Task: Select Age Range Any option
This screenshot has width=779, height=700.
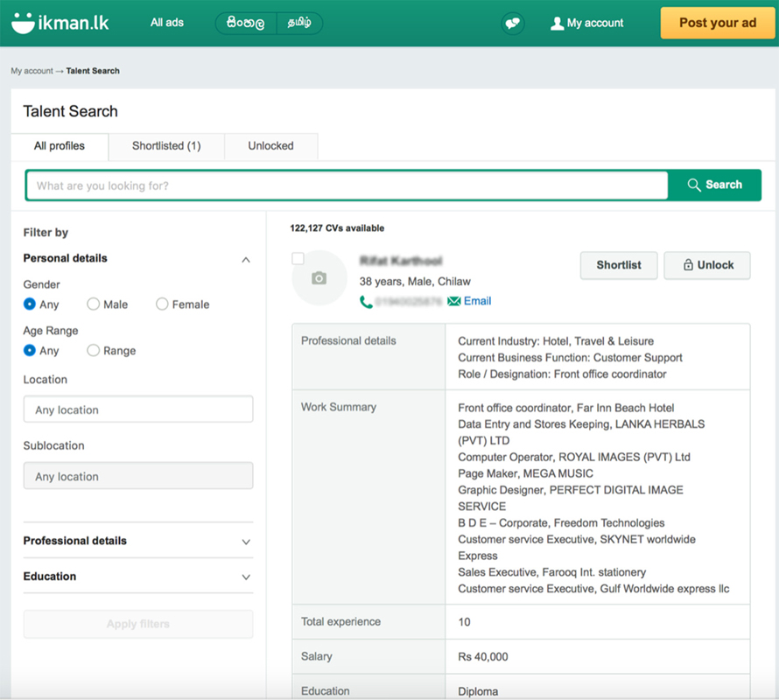Action: pos(30,350)
